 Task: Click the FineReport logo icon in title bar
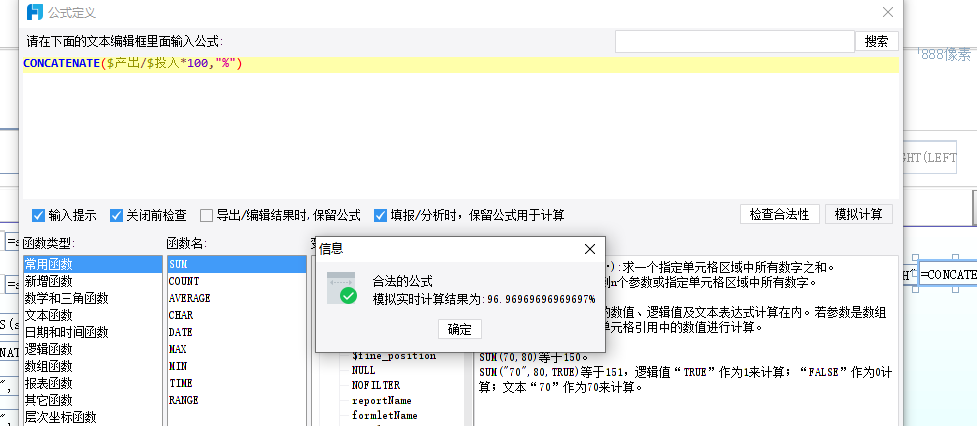click(34, 12)
